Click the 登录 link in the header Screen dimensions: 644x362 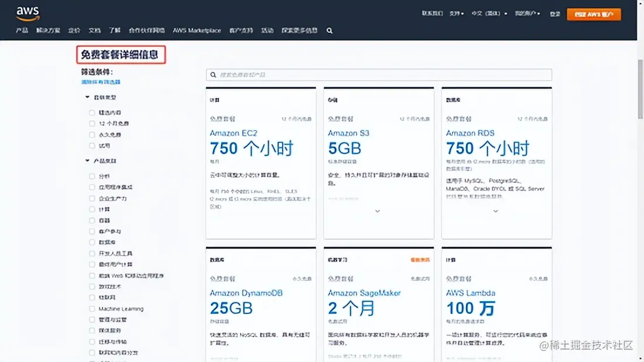(x=555, y=14)
